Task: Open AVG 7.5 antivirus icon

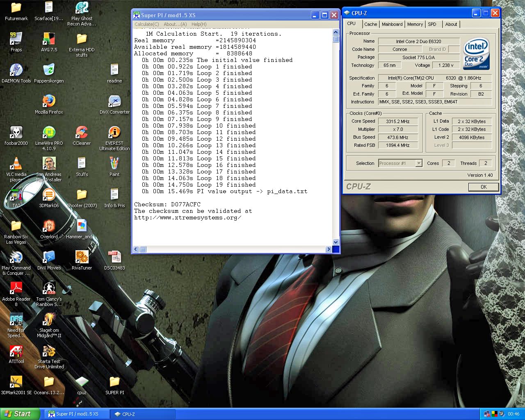Action: [49, 39]
